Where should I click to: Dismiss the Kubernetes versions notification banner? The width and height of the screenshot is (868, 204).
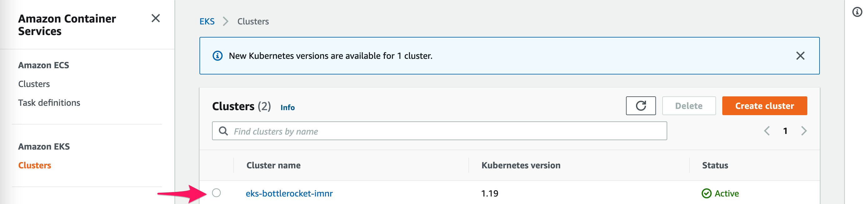tap(800, 56)
